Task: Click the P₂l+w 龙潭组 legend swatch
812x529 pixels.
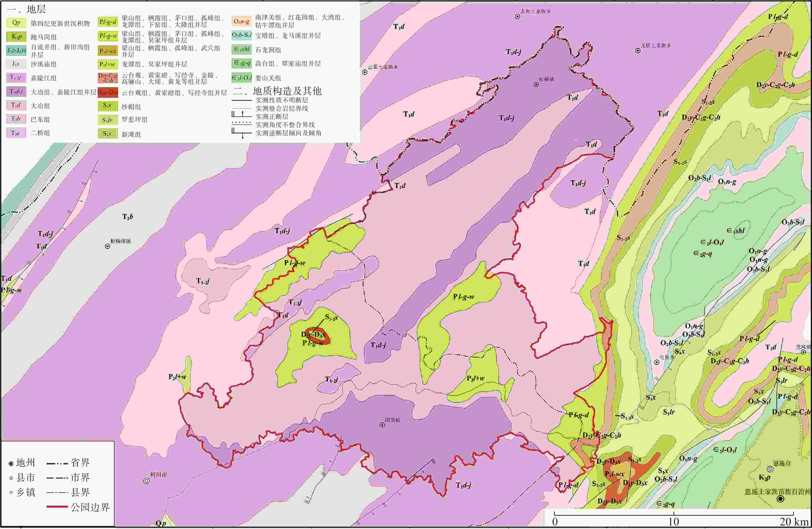Action: click(108, 64)
